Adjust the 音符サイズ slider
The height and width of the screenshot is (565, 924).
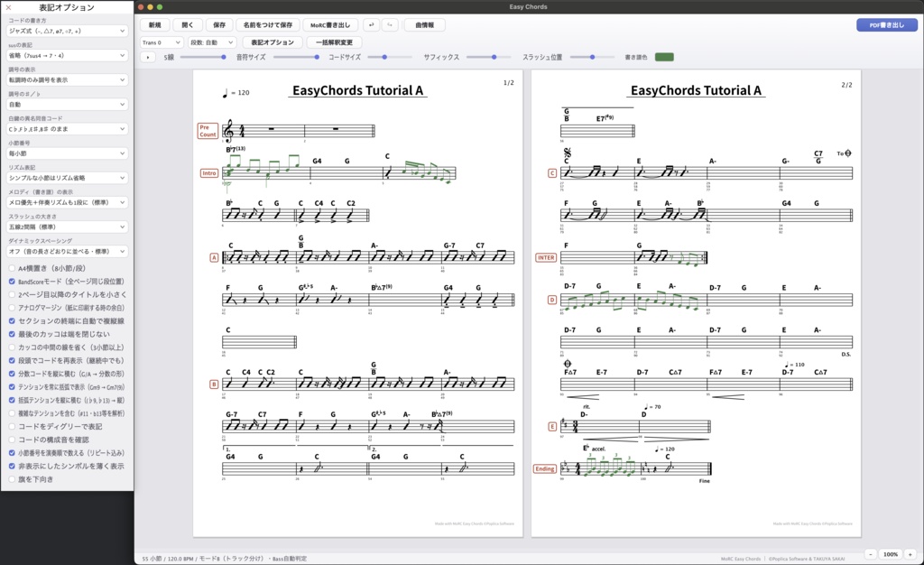coord(296,57)
